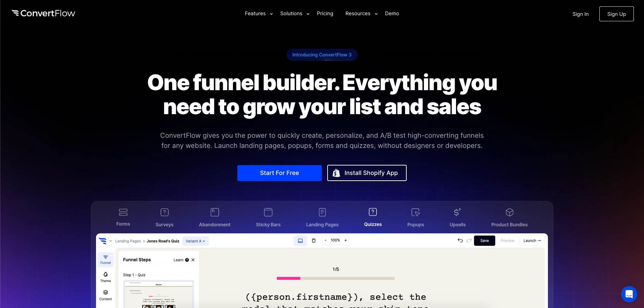Click the ConvertFlow logo

(43, 13)
